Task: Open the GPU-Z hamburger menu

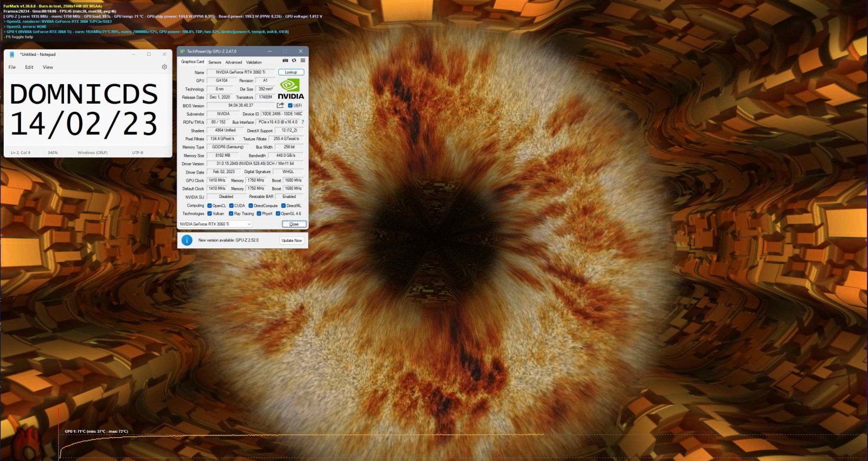Action: pyautogui.click(x=303, y=61)
